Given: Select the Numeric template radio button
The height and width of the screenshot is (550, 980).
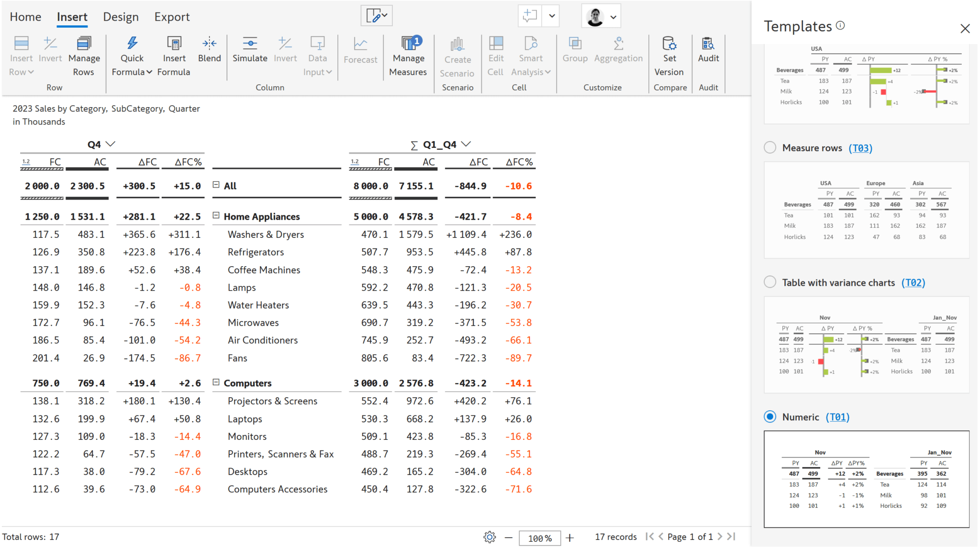Looking at the screenshot, I should click(769, 416).
